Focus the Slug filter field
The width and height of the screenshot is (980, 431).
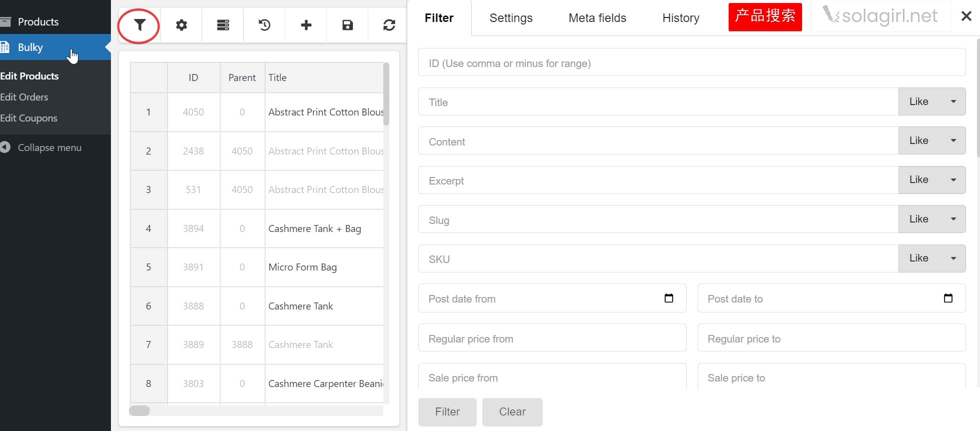pyautogui.click(x=658, y=219)
